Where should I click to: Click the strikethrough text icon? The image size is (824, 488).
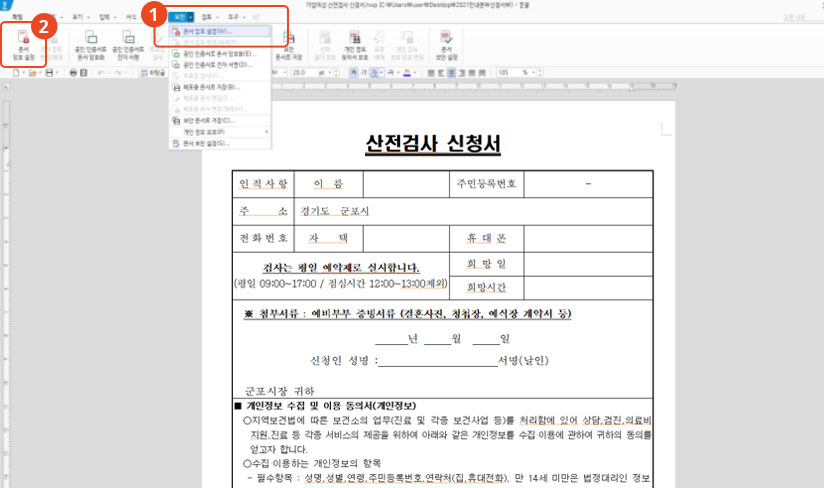click(x=390, y=72)
